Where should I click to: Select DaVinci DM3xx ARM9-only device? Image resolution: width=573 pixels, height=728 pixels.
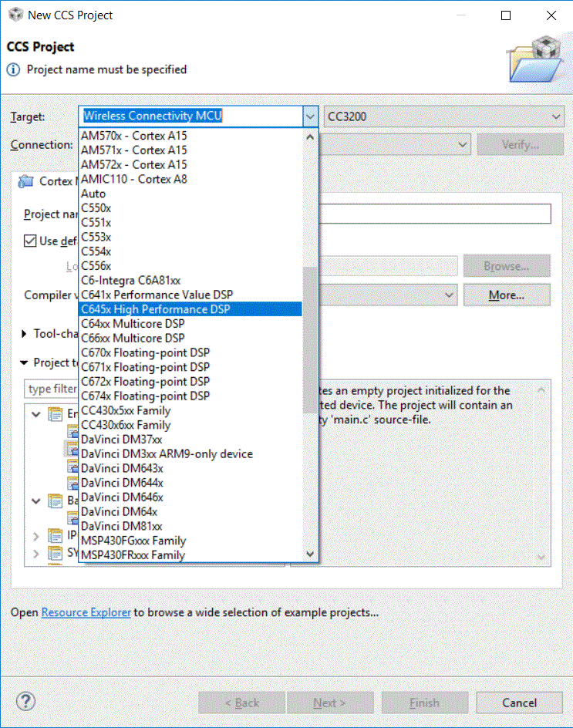(190, 453)
